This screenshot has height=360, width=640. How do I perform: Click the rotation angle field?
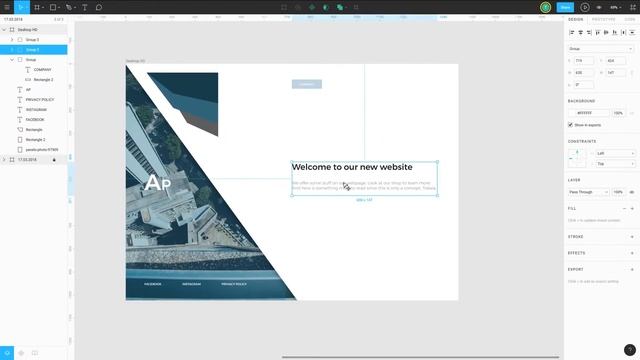(584, 85)
